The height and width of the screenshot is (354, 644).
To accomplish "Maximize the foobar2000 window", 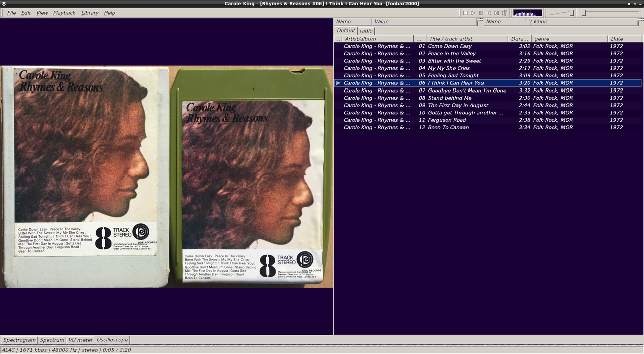I will [x=635, y=4].
